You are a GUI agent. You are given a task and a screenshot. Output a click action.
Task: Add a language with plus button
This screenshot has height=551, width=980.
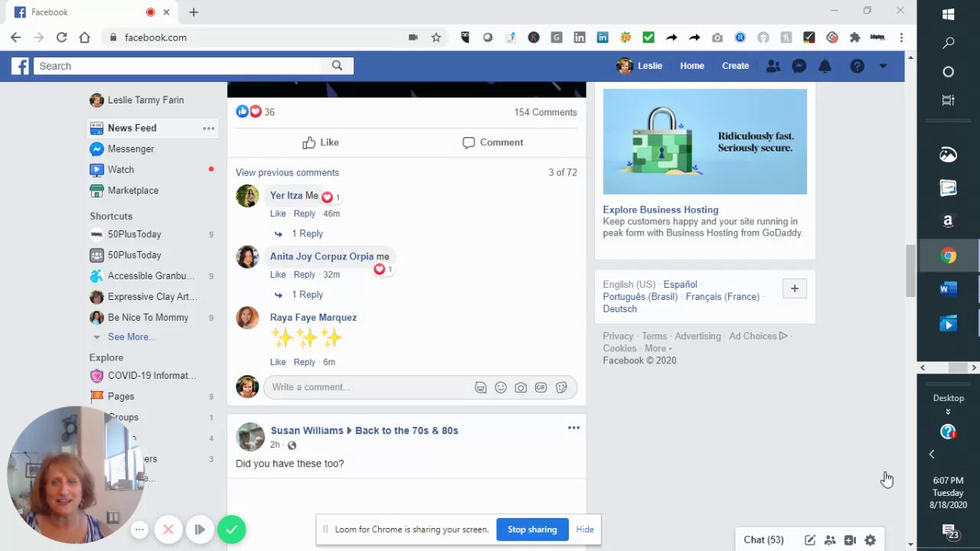[795, 289]
